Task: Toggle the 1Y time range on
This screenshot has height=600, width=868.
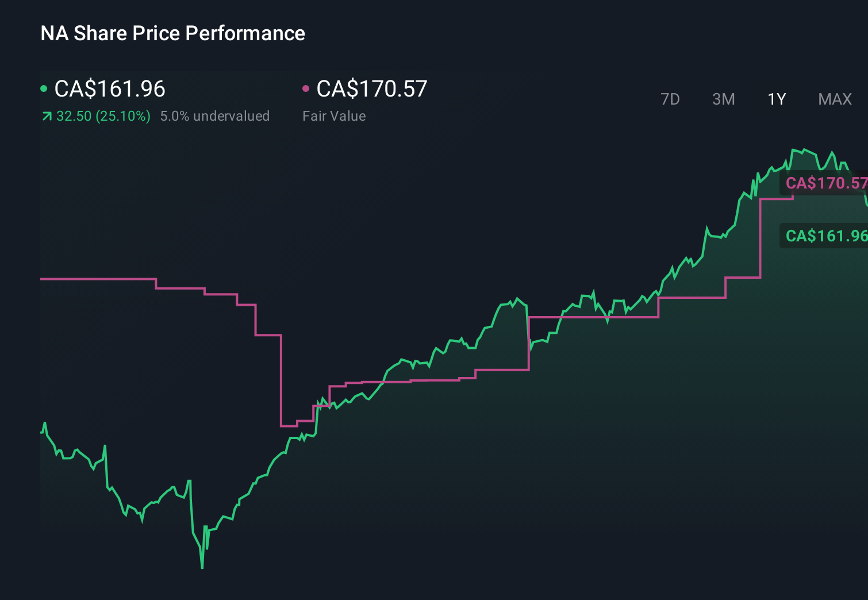Action: pyautogui.click(x=776, y=99)
